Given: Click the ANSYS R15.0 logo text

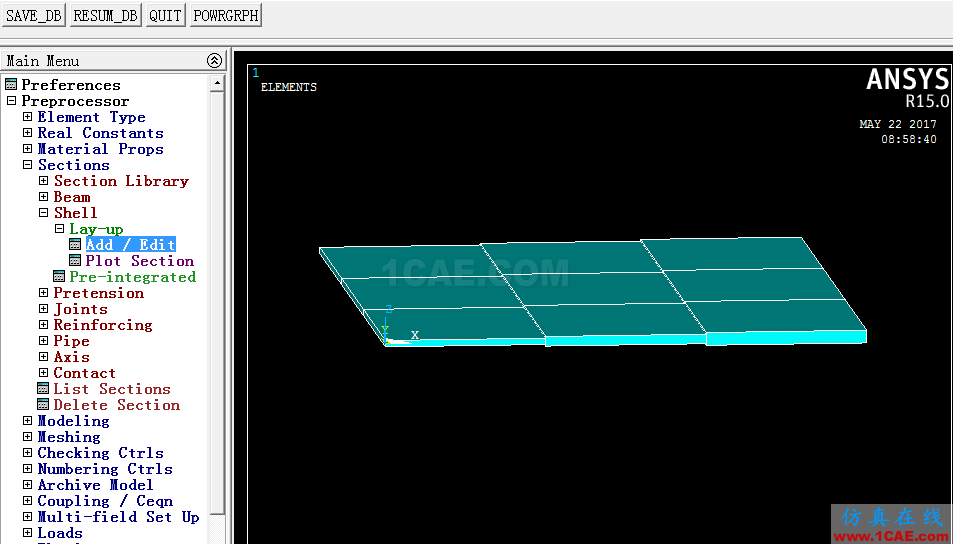Looking at the screenshot, I should pyautogui.click(x=907, y=87).
